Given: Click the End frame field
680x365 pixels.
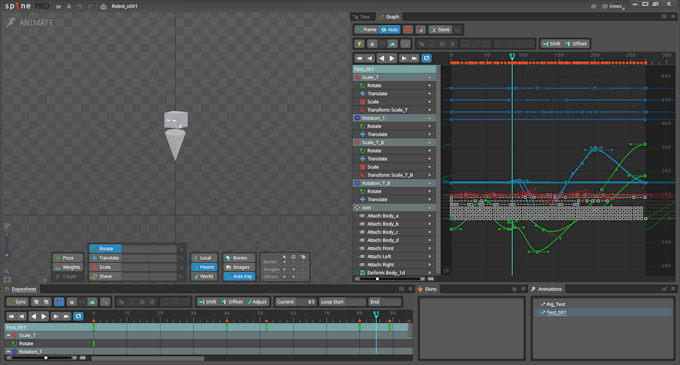Looking at the screenshot, I should pyautogui.click(x=385, y=302).
